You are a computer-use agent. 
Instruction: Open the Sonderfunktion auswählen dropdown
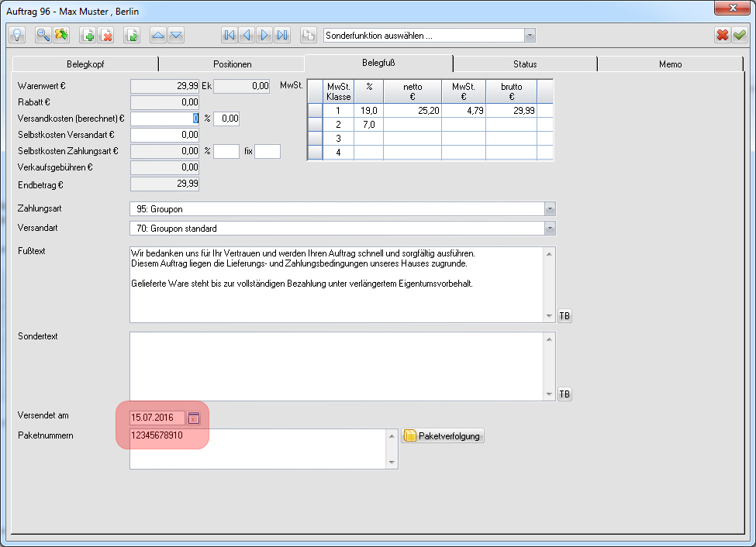click(x=530, y=35)
